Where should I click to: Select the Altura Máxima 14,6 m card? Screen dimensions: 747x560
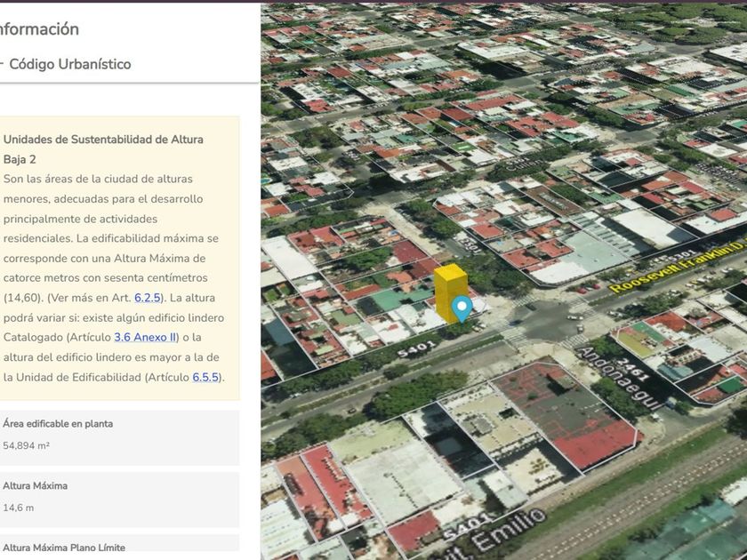tap(119, 498)
